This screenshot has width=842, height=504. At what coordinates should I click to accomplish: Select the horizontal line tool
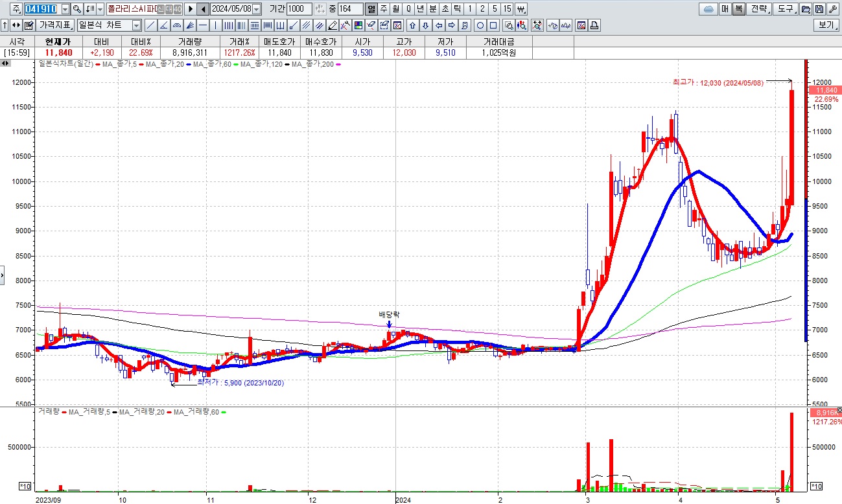pos(203,25)
